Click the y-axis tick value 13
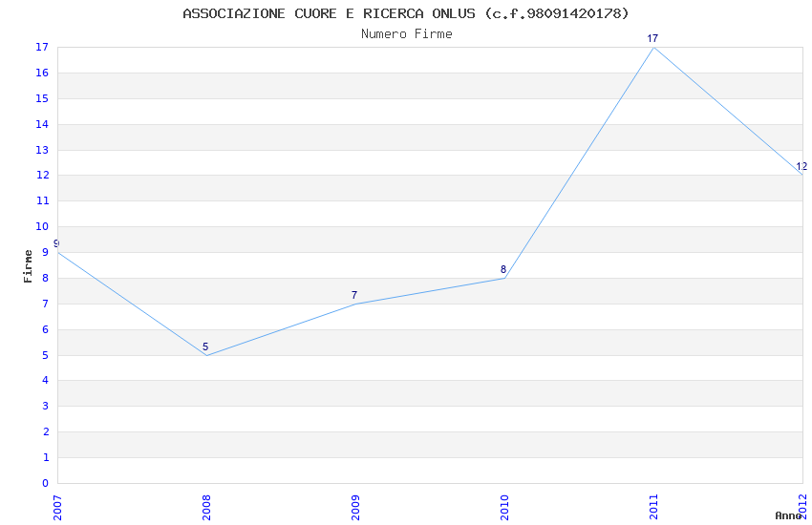 tap(42, 150)
